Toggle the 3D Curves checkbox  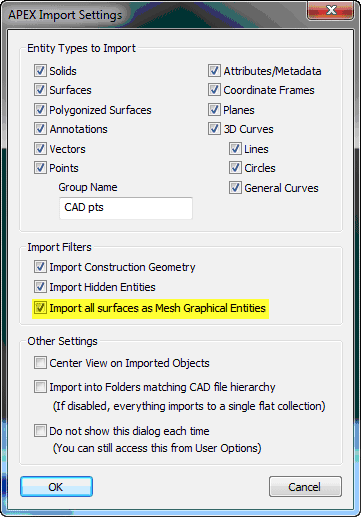click(x=214, y=129)
